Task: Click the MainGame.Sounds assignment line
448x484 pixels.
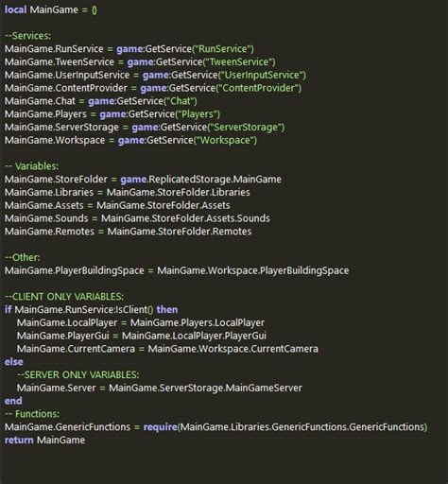Action: point(137,218)
